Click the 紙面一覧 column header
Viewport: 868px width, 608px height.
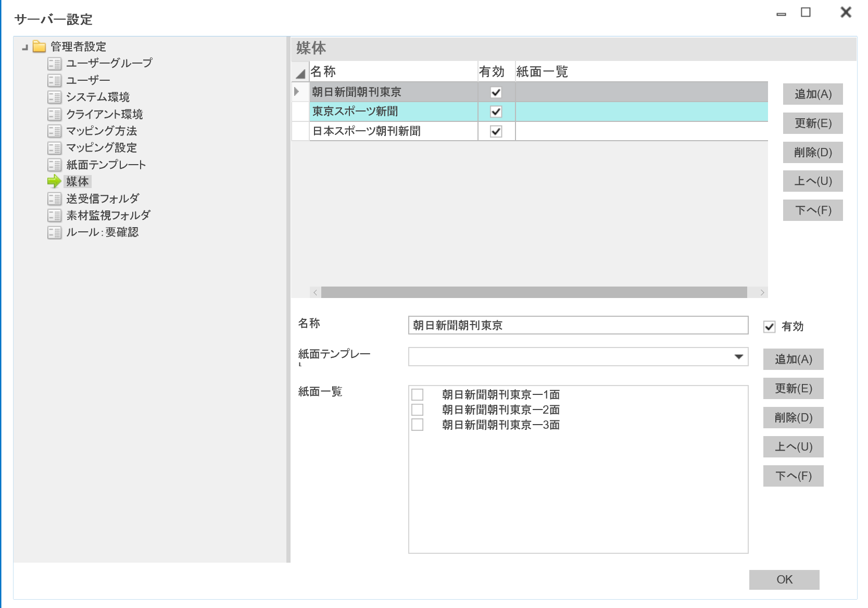[641, 72]
